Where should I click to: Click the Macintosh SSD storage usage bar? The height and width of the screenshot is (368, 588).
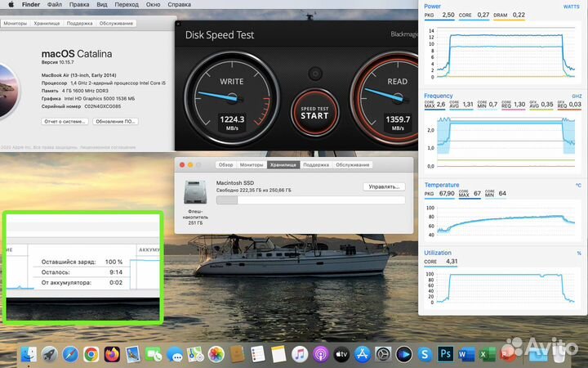(310, 200)
